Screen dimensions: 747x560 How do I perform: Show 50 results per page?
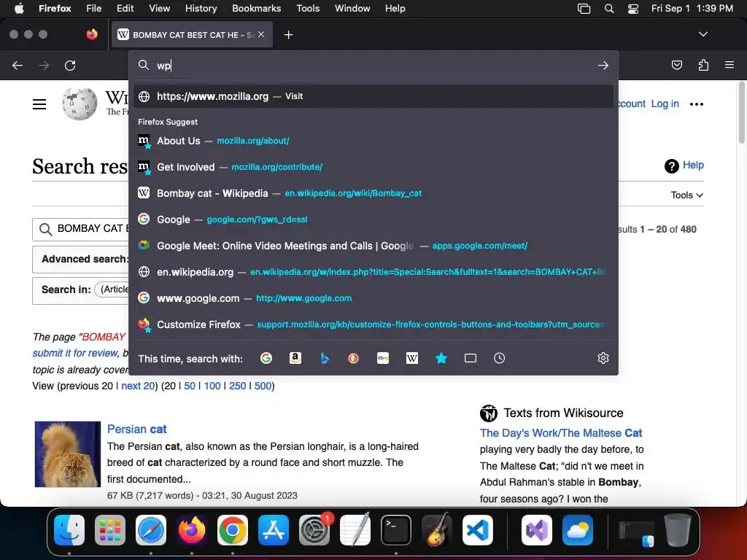pos(190,386)
